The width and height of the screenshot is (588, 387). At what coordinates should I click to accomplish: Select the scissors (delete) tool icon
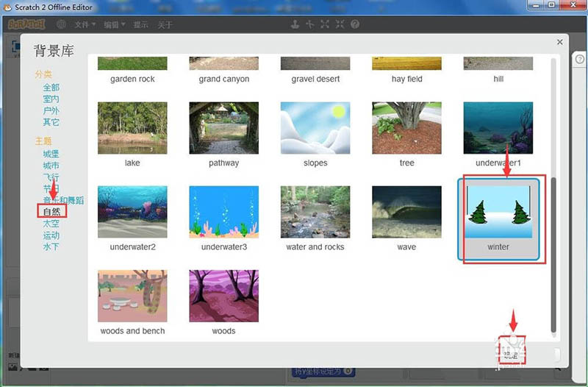coord(310,24)
